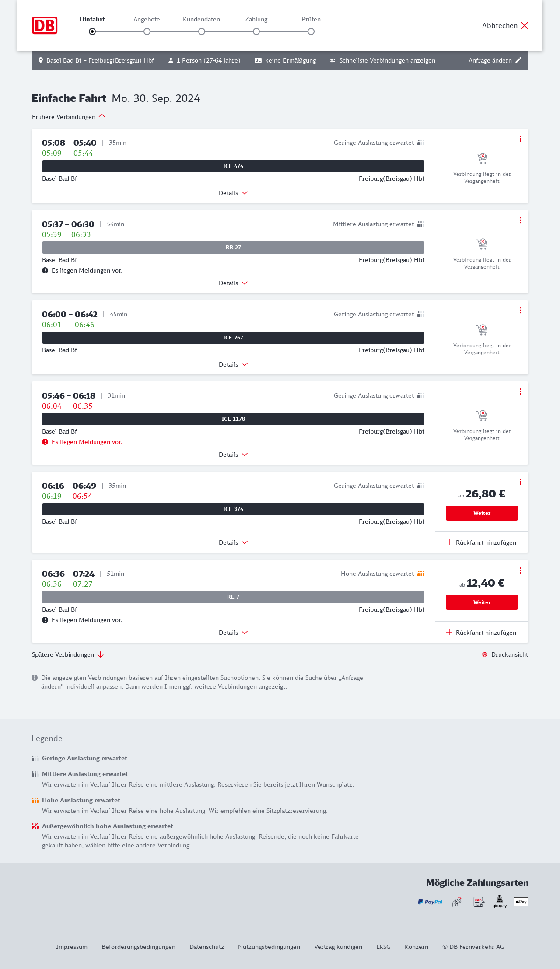The height and width of the screenshot is (969, 560).
Task: Click the DB logo
Action: coord(45,25)
